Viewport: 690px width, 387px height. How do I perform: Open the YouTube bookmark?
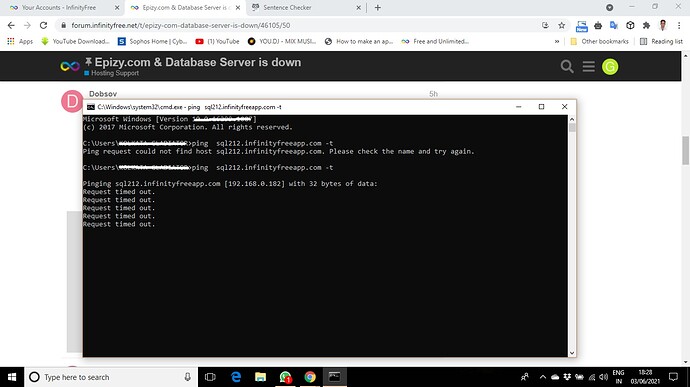tap(217, 41)
